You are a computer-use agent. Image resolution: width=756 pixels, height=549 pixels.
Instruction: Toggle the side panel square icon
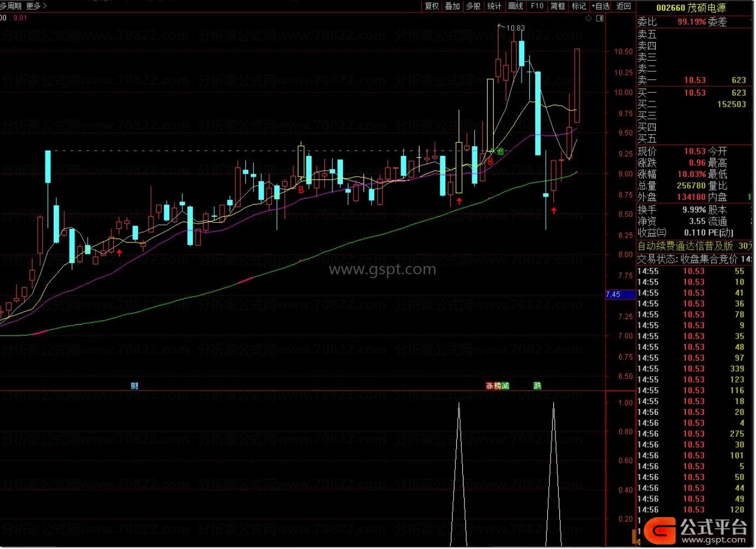click(599, 19)
